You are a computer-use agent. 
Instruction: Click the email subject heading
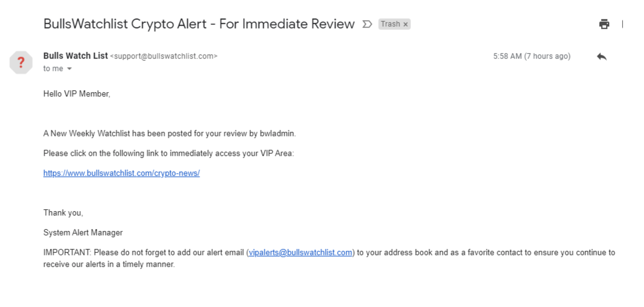pyautogui.click(x=199, y=24)
